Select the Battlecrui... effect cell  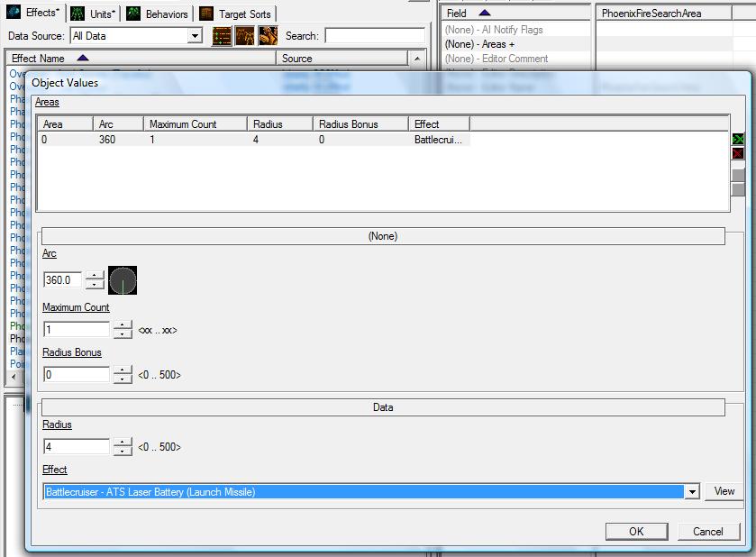point(439,140)
